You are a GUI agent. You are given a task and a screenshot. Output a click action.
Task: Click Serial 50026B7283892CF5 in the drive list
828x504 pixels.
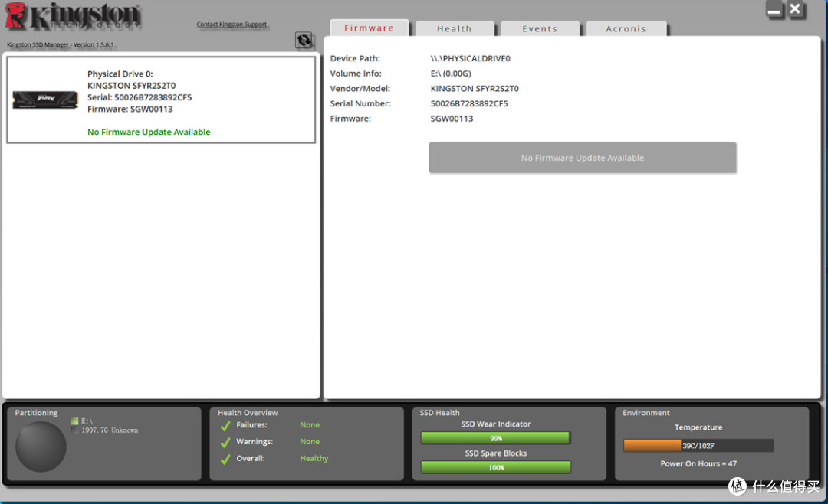point(140,97)
